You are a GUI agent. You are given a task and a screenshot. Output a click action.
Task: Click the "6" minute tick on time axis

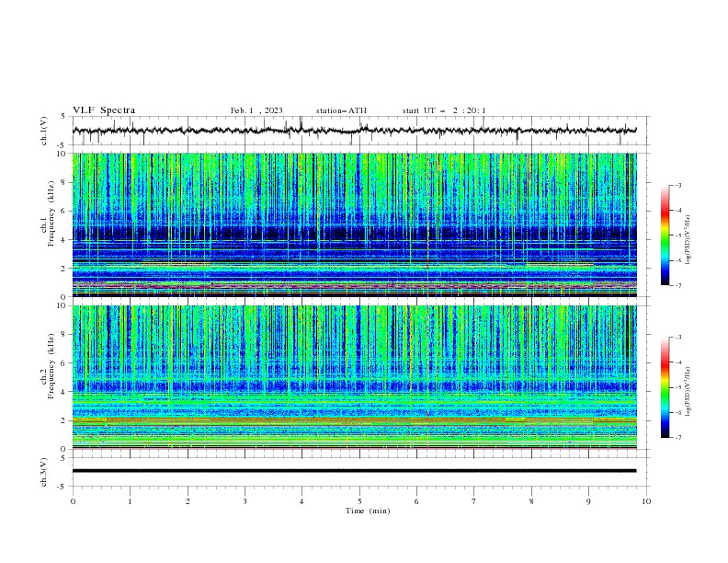pos(416,501)
